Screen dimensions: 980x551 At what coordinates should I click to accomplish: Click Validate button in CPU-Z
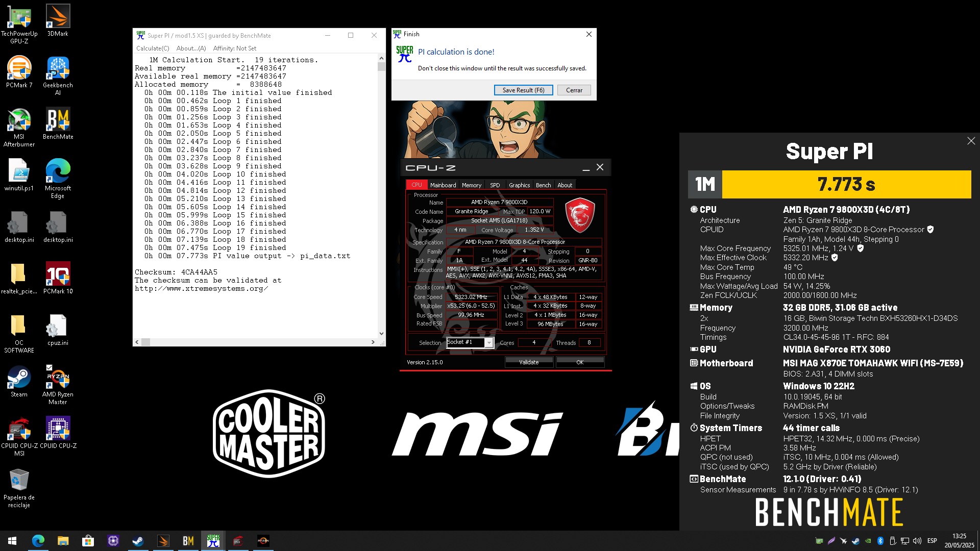coord(529,362)
